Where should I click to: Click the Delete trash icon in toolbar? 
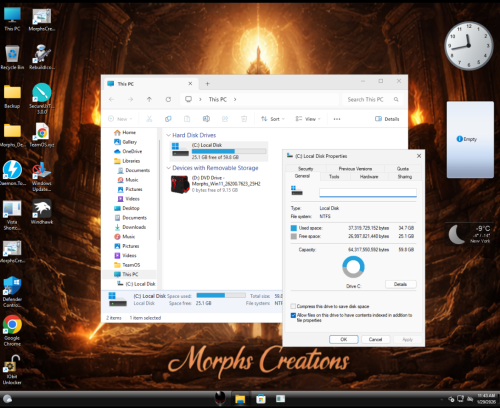coord(244,119)
